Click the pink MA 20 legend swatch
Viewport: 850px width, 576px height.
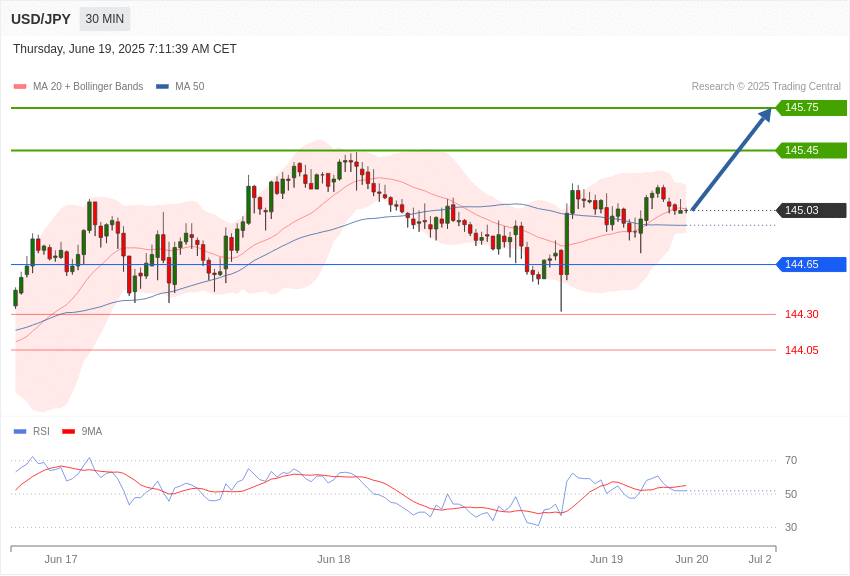pyautogui.click(x=20, y=86)
